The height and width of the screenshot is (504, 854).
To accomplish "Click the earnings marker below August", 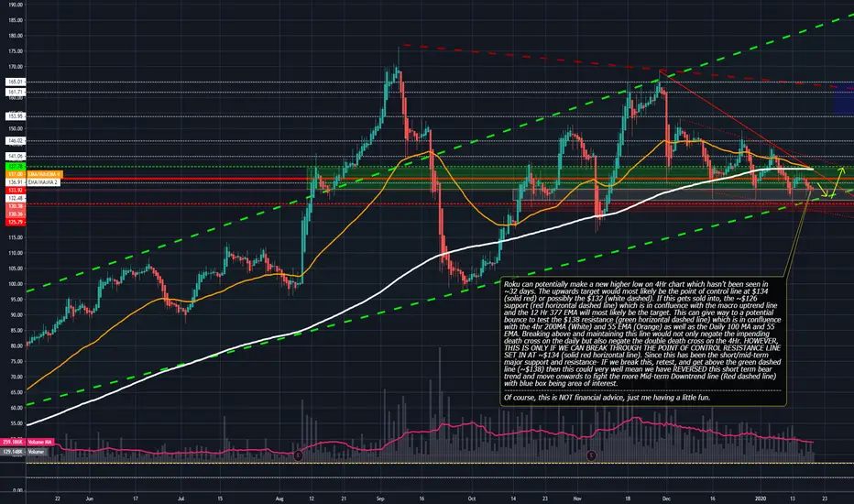I will pyautogui.click(x=298, y=455).
